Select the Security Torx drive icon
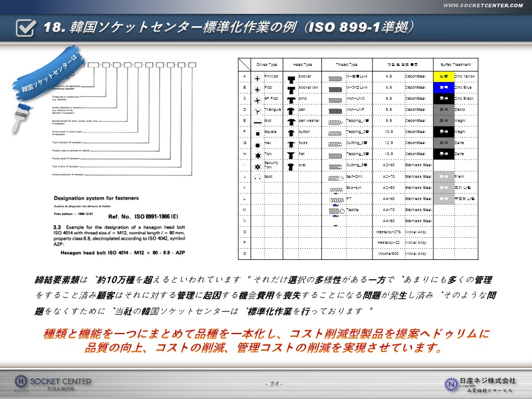 coord(258,166)
